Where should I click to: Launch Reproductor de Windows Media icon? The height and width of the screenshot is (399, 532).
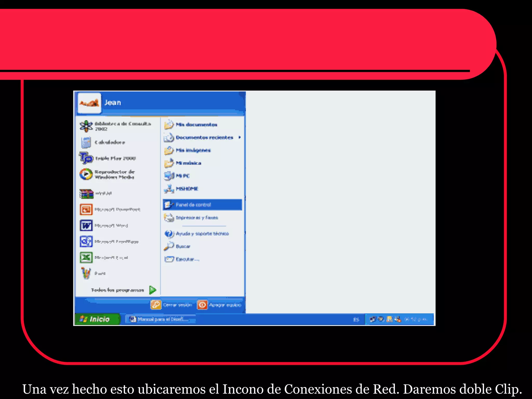(x=86, y=174)
